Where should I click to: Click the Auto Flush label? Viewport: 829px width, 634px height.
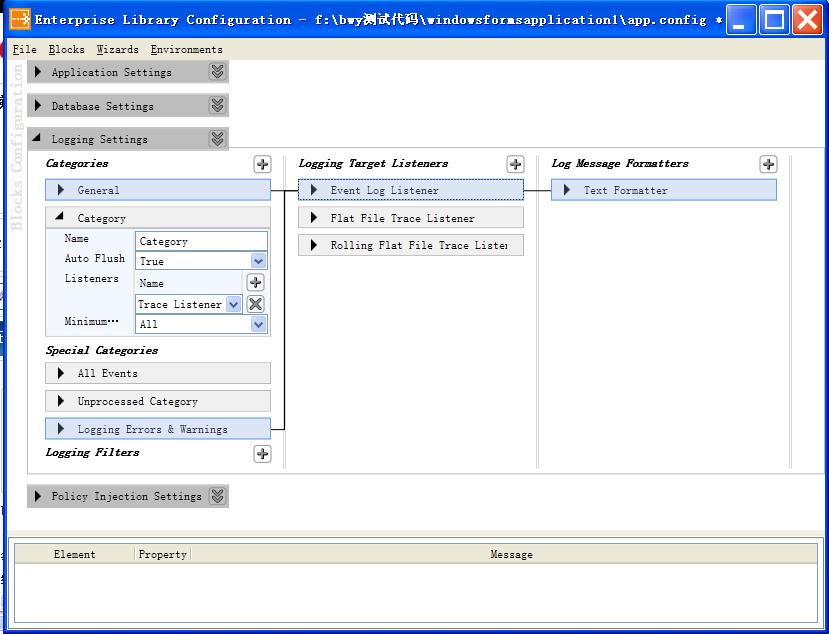[x=95, y=258]
